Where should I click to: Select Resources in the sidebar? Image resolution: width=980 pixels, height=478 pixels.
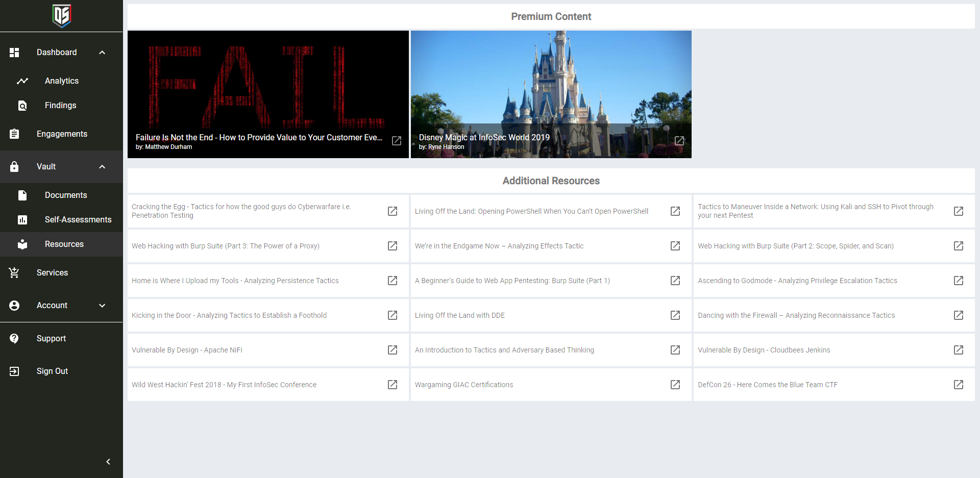click(61, 244)
